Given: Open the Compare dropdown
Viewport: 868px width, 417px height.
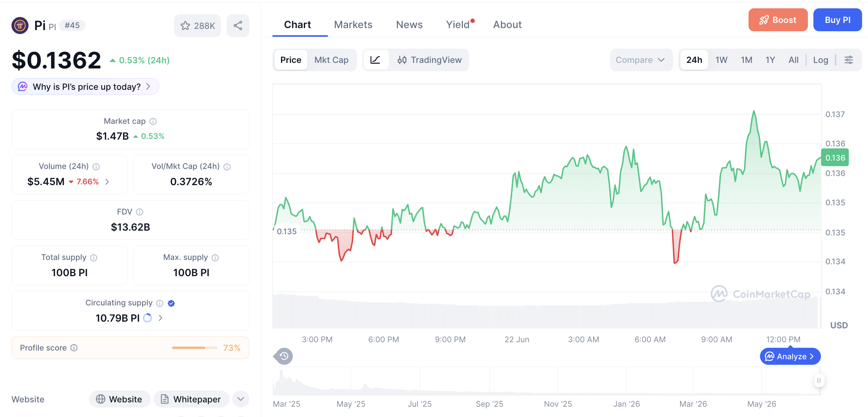Looking at the screenshot, I should (641, 60).
